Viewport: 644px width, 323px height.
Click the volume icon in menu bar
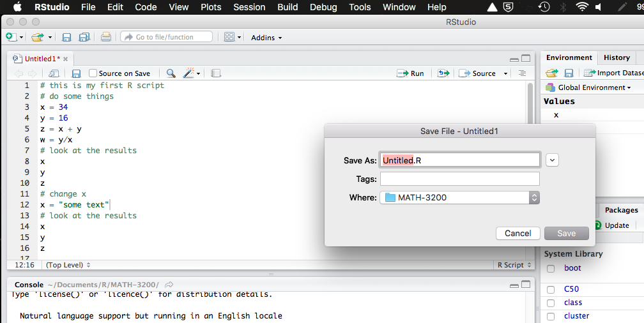(x=598, y=6)
